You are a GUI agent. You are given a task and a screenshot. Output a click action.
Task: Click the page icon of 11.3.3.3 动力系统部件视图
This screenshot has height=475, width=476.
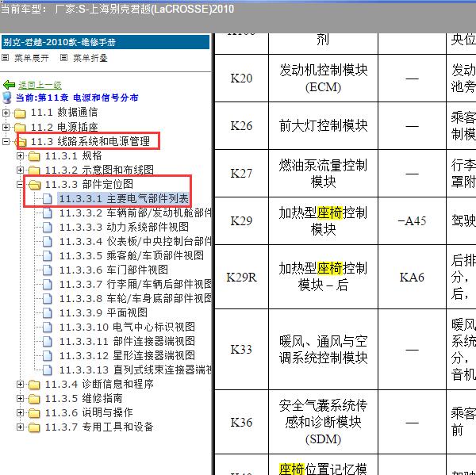[48, 228]
